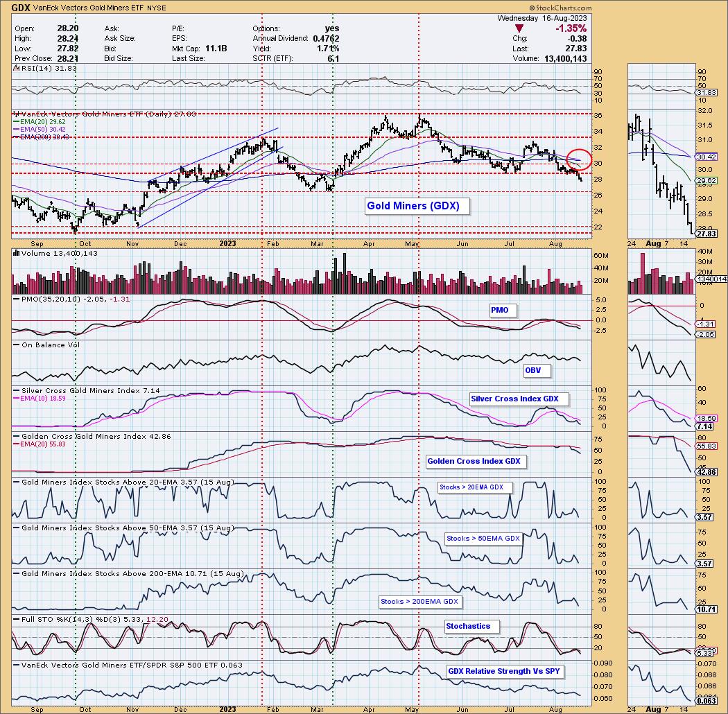Click the Mkt Cap value 11.1B
This screenshot has width=728, height=714.
point(216,49)
